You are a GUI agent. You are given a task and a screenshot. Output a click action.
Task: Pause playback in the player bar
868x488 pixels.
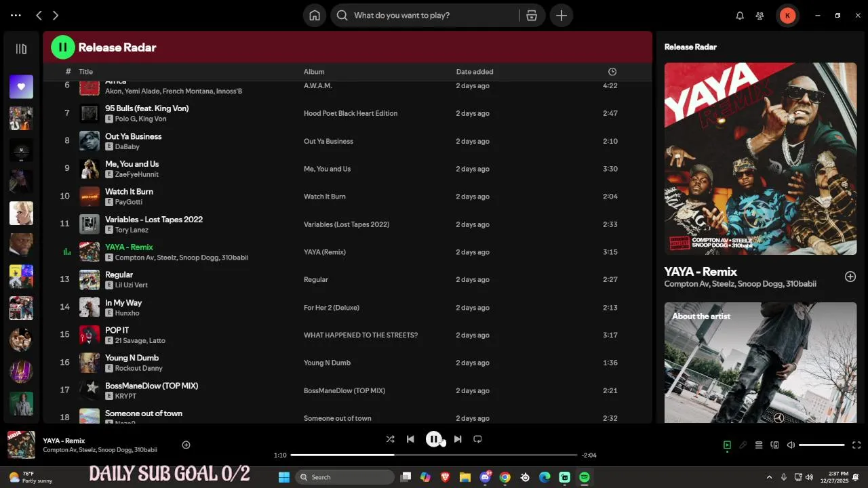[x=433, y=439]
